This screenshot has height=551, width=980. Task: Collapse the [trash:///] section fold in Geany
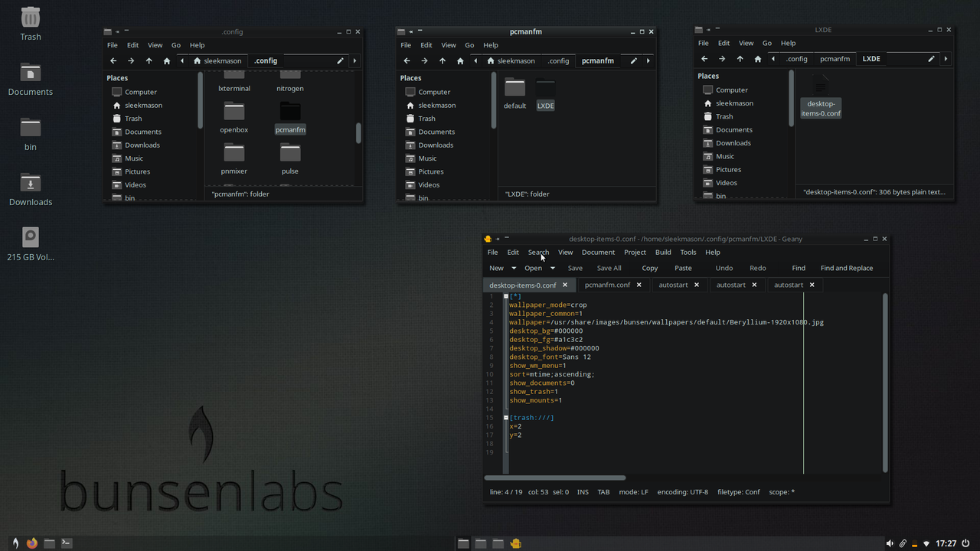tap(506, 418)
